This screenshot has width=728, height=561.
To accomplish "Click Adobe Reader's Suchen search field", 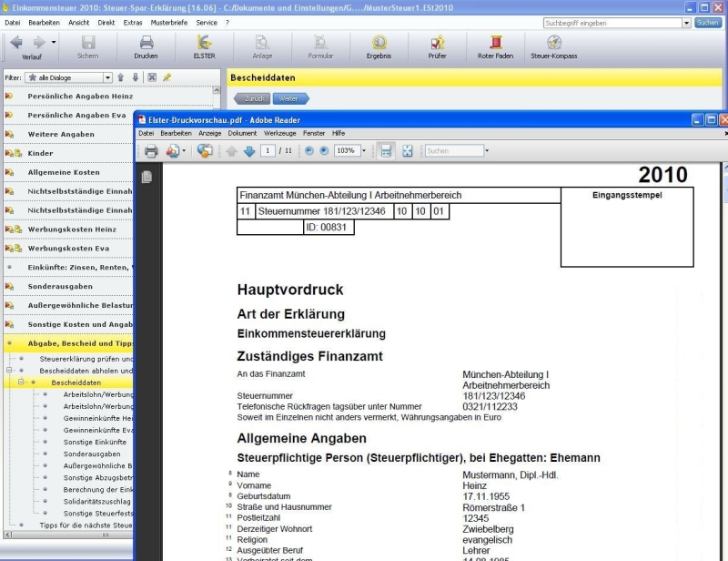I will tap(454, 150).
